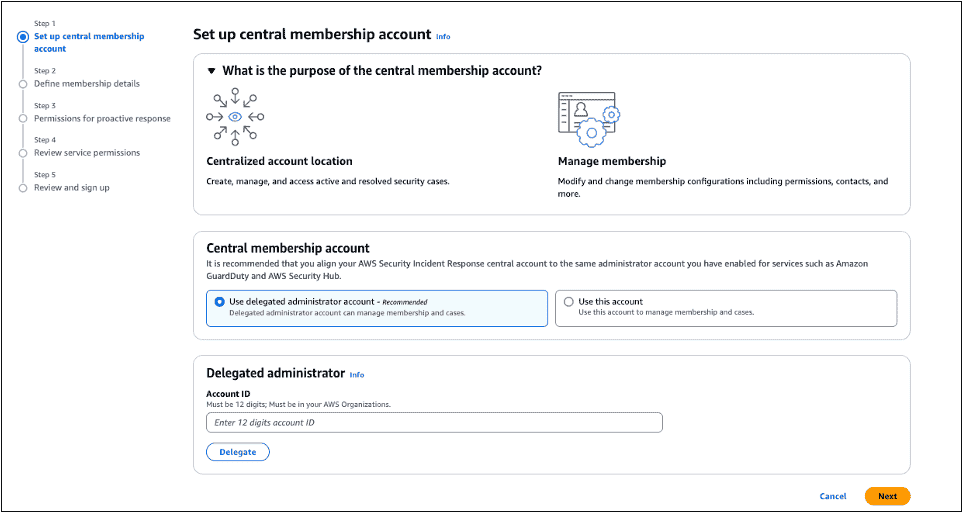
Task: Click the Centralized account location arrows icon
Action: click(x=235, y=117)
